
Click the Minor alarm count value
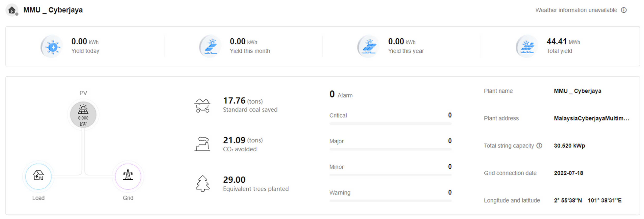click(450, 167)
